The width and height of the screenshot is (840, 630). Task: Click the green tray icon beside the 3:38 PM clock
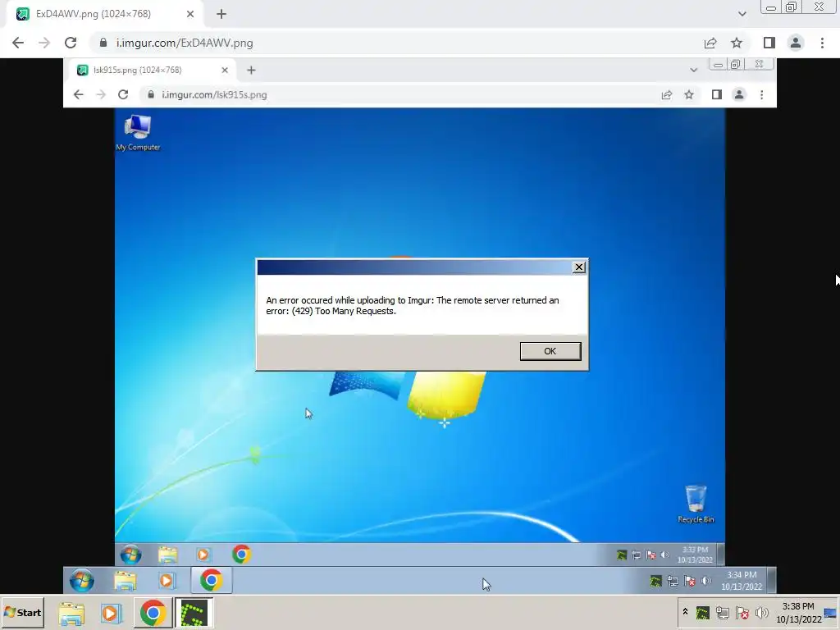click(x=702, y=612)
